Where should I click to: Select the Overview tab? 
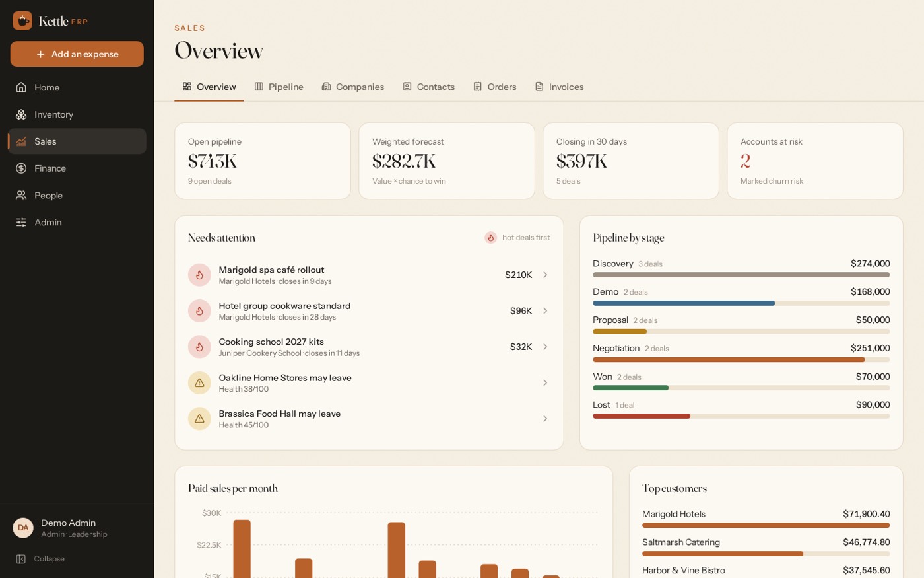(x=209, y=87)
